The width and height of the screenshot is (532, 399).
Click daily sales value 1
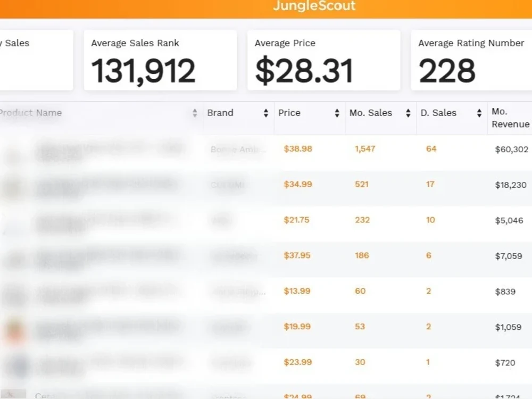(x=428, y=362)
